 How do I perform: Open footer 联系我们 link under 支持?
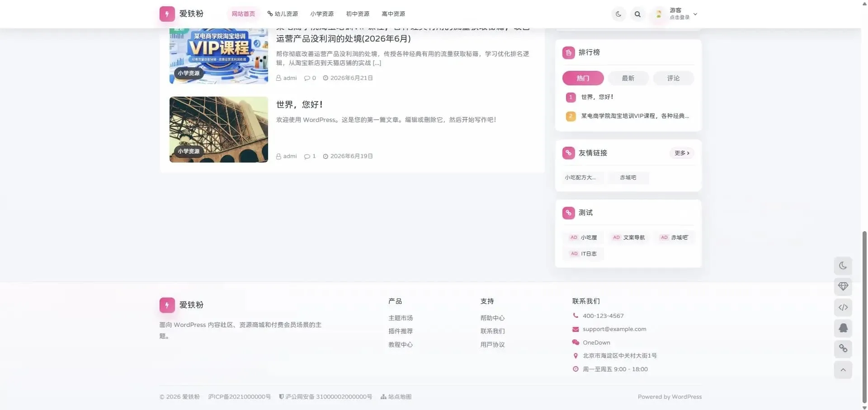[492, 331]
